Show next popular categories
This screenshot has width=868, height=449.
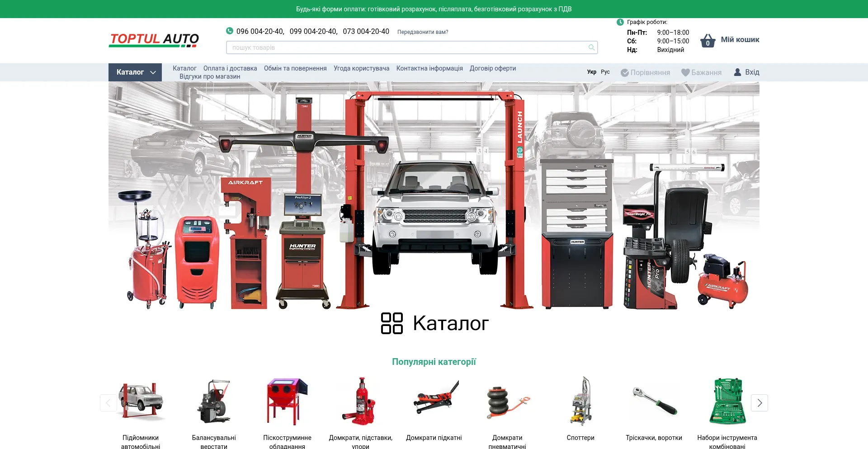[759, 403]
